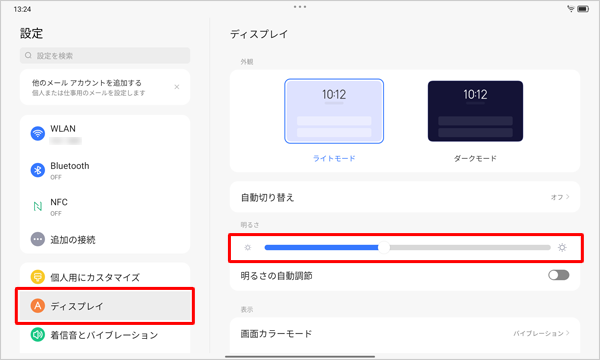Tap the three-dot handle at top
The width and height of the screenshot is (600, 360).
pos(300,7)
